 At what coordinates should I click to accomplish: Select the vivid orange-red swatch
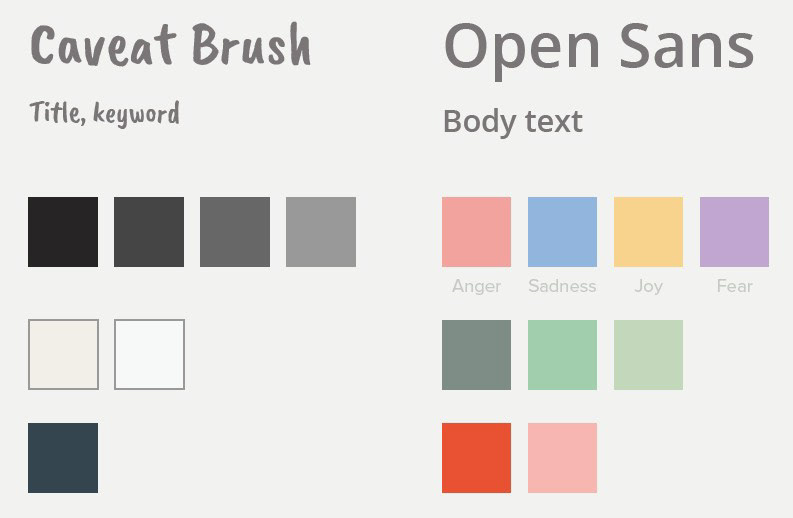476,458
